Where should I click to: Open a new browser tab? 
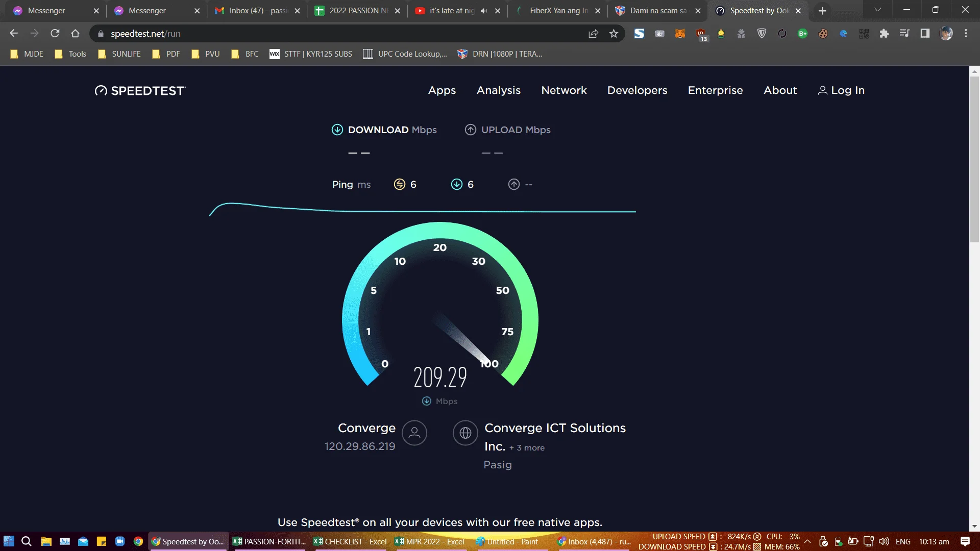(x=822, y=11)
